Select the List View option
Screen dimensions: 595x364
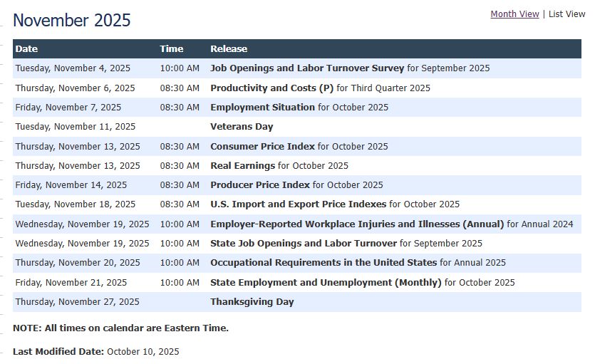[566, 14]
